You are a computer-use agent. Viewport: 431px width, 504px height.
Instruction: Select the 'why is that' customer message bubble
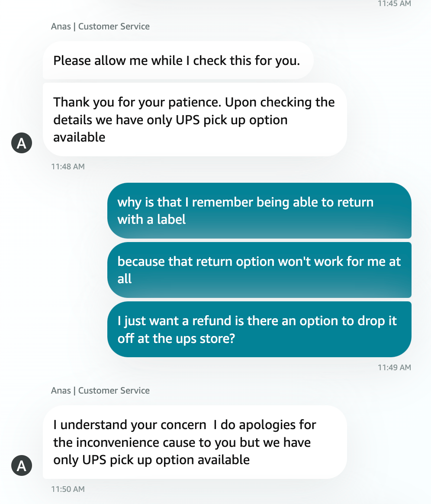click(259, 210)
